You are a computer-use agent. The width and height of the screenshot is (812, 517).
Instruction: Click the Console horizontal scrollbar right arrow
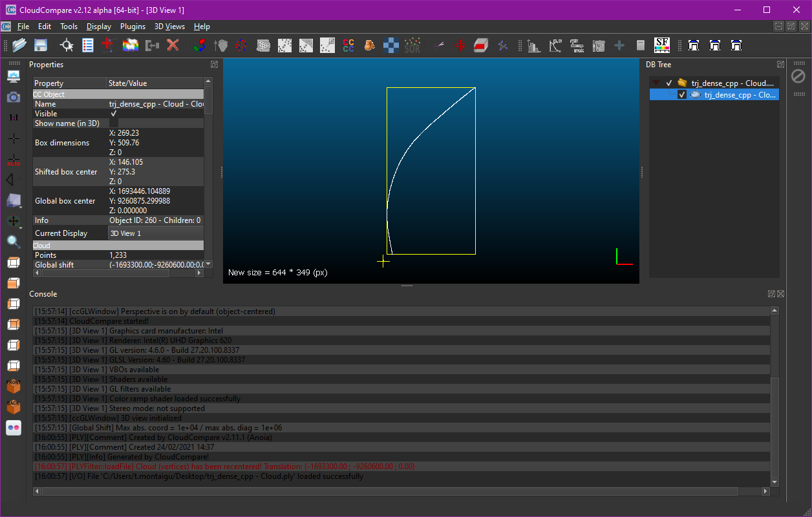765,491
